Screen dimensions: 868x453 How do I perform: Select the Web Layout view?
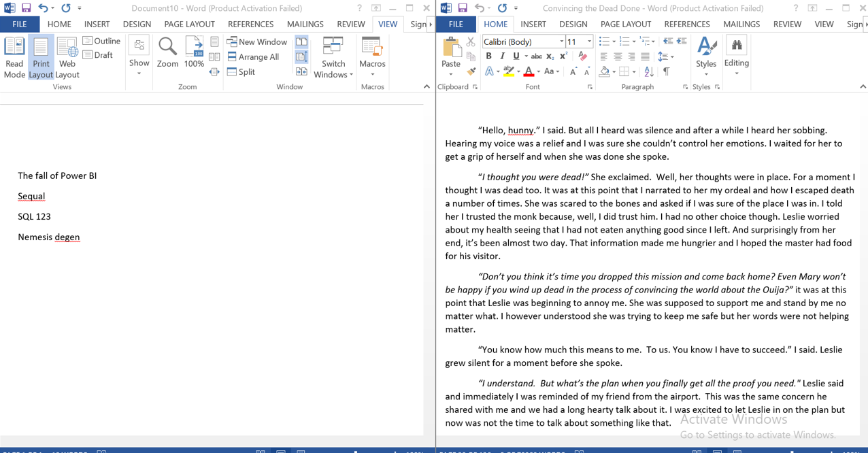[67, 57]
